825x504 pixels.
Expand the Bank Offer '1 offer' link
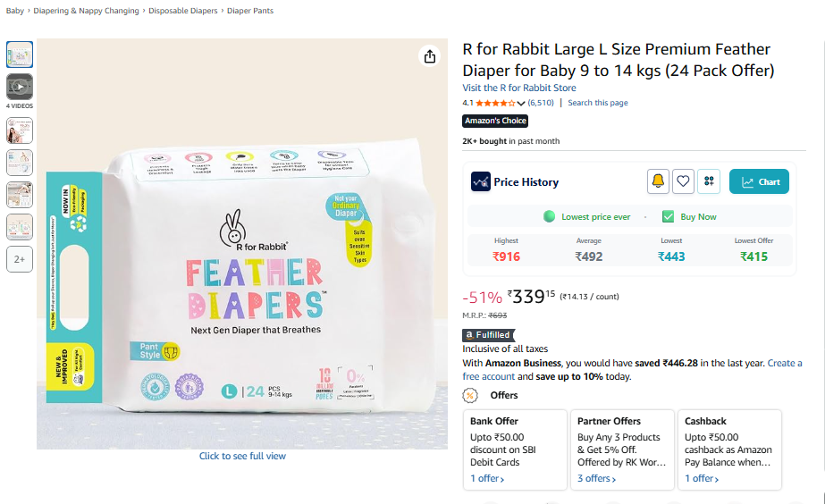coord(487,479)
